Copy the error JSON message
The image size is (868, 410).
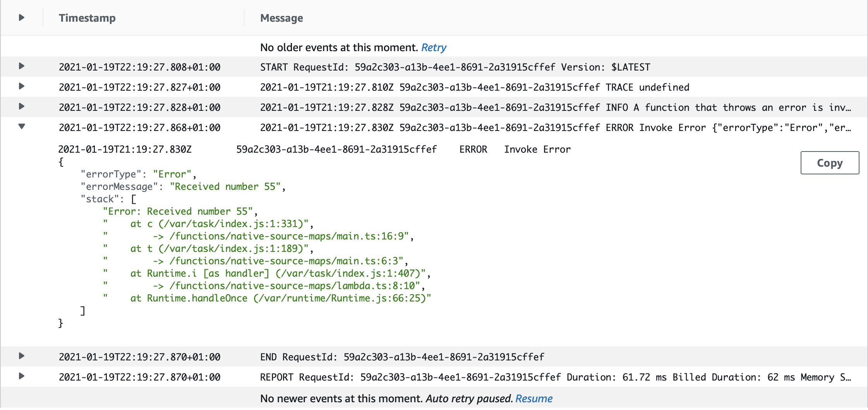[829, 163]
